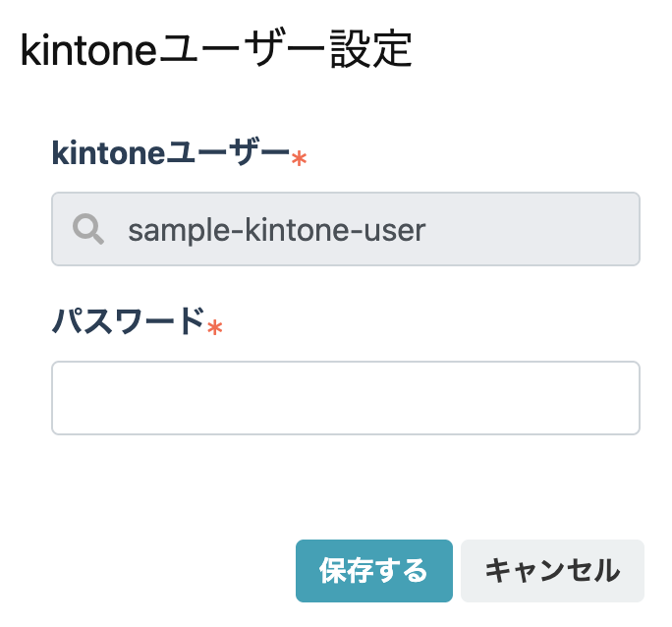Screen dimensions: 672x627
Task: Click the kintoneユーザー field label
Action: point(170,153)
